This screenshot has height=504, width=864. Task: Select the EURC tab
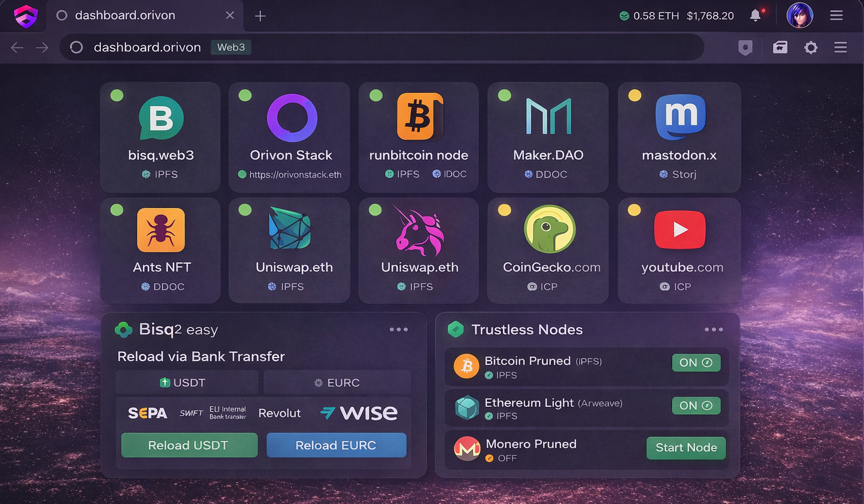(337, 382)
